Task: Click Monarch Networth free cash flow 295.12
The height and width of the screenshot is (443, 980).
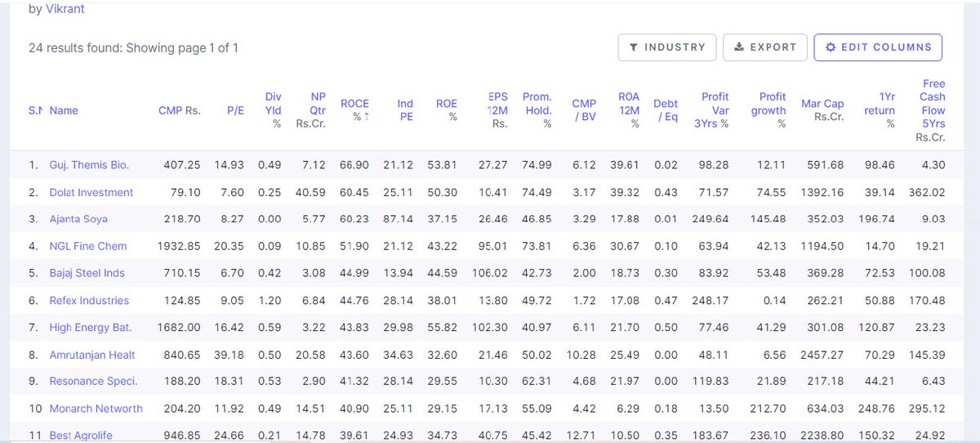Action: pos(927,409)
